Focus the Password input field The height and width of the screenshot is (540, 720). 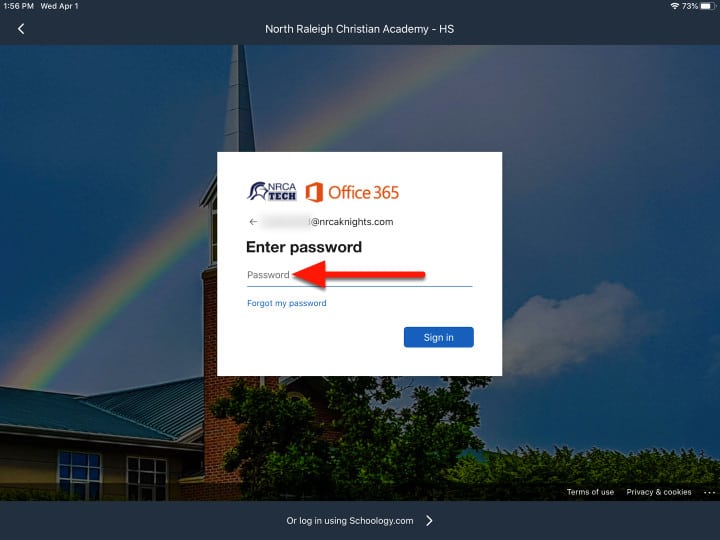click(x=360, y=275)
